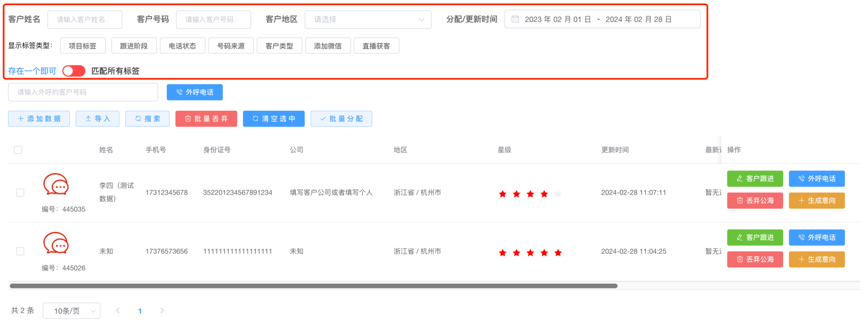Click 客户跟进 for customer 未知
The image size is (868, 328).
(x=754, y=237)
